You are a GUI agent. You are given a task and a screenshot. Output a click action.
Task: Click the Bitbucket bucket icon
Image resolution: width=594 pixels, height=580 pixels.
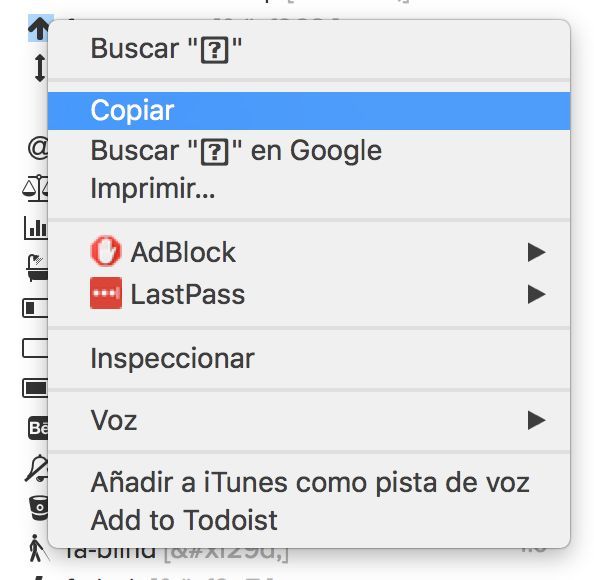39,508
